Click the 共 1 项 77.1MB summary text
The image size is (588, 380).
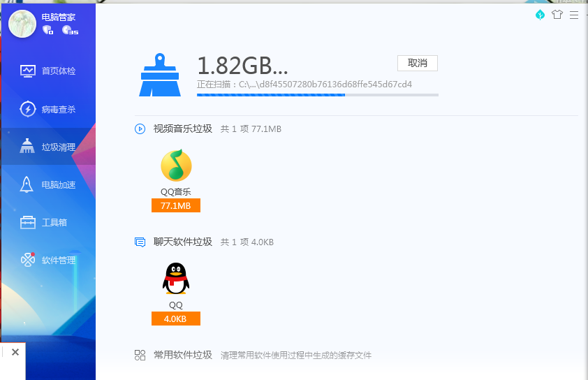click(251, 129)
